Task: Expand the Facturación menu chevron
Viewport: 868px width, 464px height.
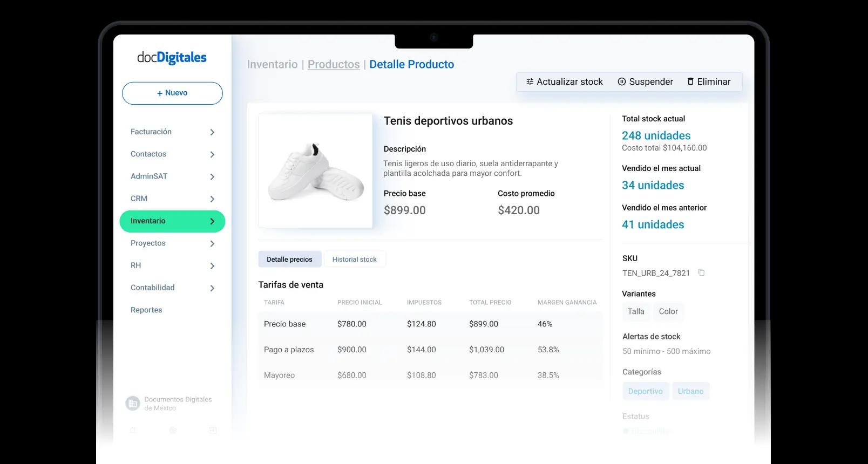Action: tap(212, 132)
